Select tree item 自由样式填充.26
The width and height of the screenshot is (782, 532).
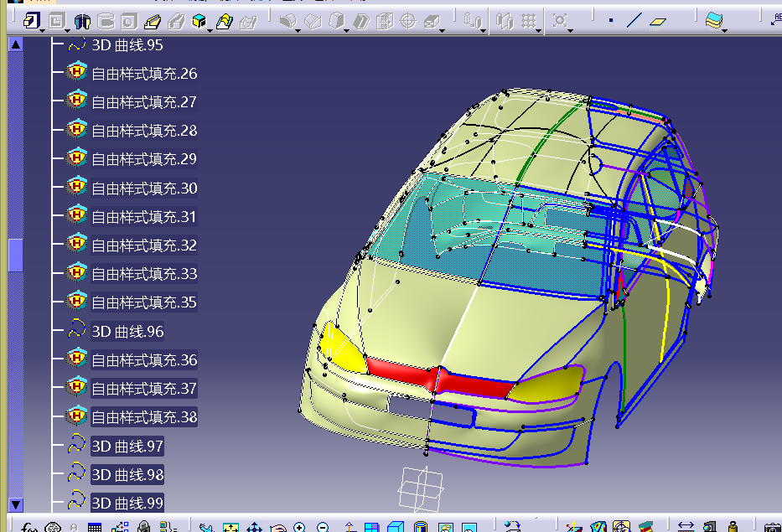coord(144,74)
